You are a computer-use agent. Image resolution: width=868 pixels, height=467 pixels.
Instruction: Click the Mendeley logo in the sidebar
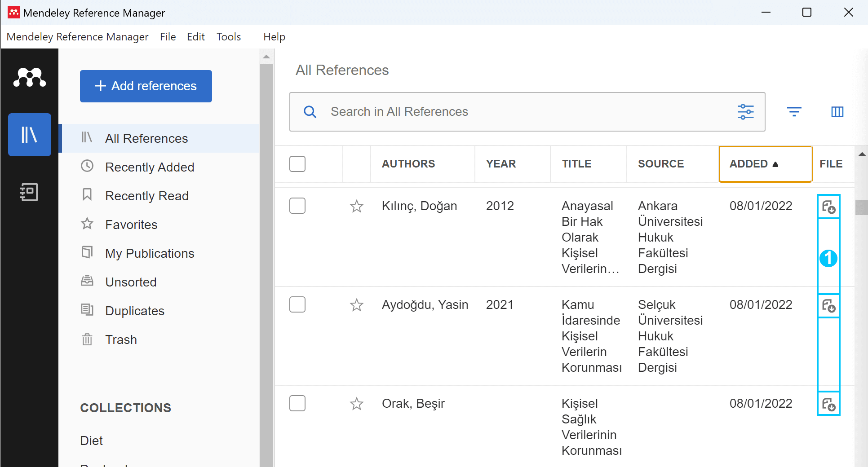pyautogui.click(x=30, y=78)
